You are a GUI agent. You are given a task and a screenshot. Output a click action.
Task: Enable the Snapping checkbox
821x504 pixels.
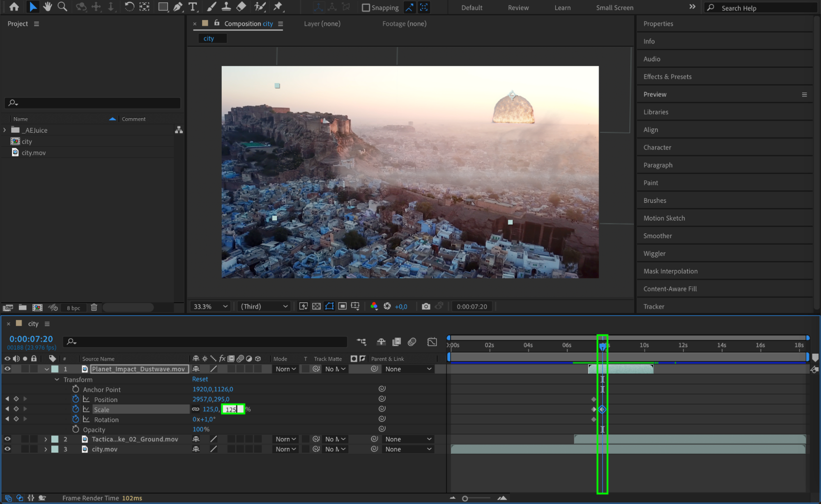366,8
